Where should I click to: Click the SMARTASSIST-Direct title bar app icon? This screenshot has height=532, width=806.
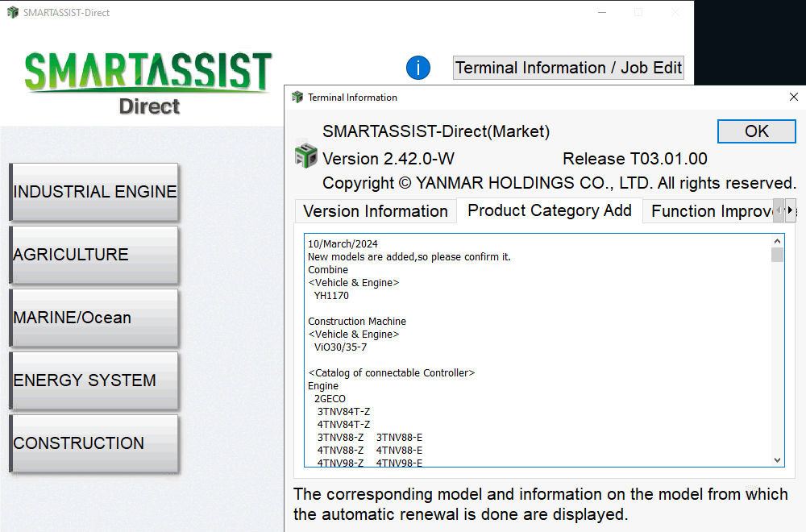[12, 12]
